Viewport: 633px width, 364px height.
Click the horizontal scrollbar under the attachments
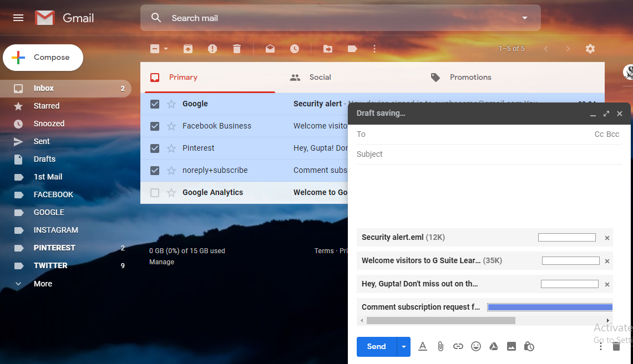tap(441, 320)
